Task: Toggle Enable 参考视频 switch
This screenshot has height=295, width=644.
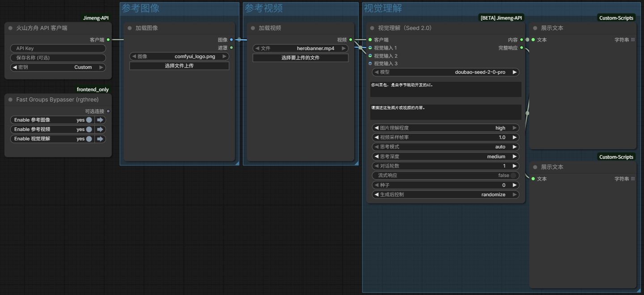Action: [x=89, y=129]
